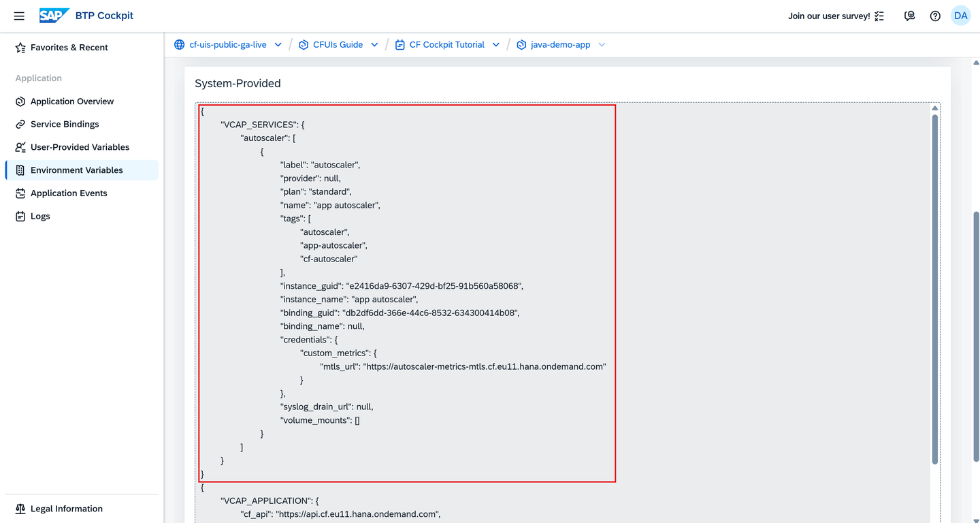Viewport: 980px width, 523px height.
Task: Open the help question mark icon
Action: click(x=935, y=16)
